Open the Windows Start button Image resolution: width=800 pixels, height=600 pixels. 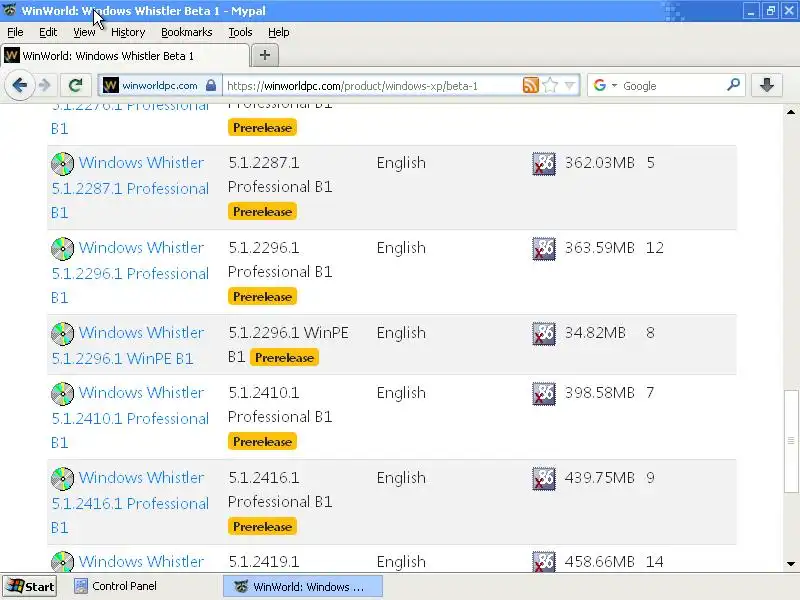(x=30, y=587)
